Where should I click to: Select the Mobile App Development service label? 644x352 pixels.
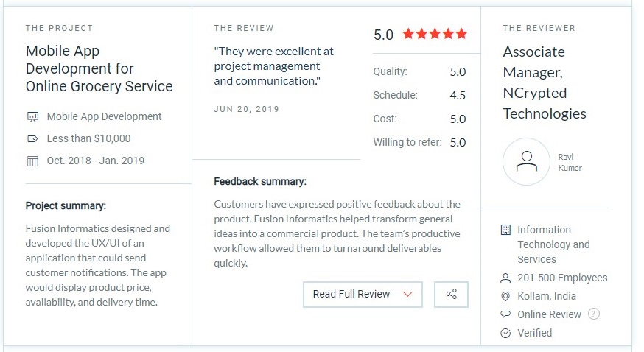104,116
